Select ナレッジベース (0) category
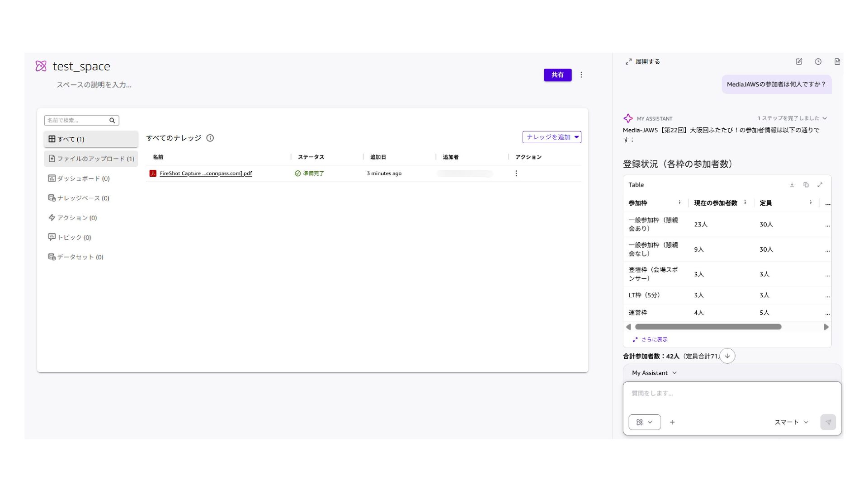The image size is (868, 488). pyautogui.click(x=91, y=198)
